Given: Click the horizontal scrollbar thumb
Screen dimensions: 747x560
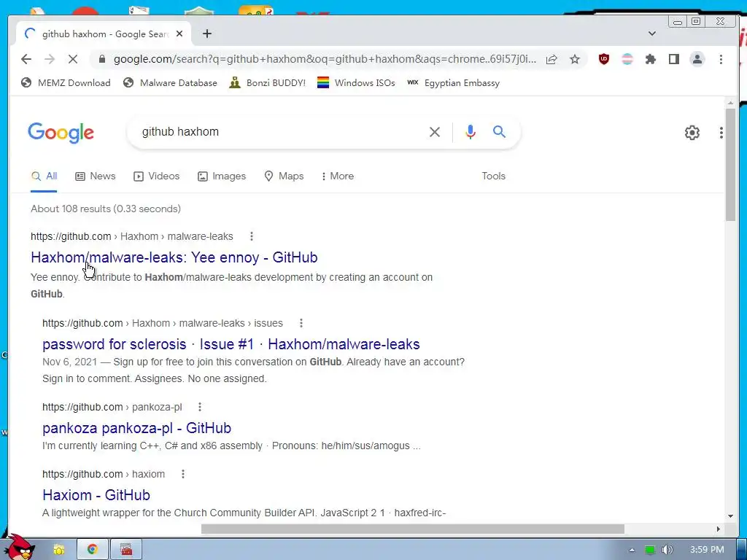Looking at the screenshot, I should pyautogui.click(x=413, y=529).
